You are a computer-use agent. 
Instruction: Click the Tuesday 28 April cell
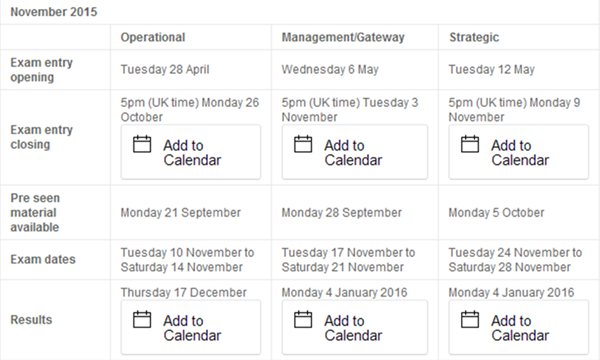165,69
